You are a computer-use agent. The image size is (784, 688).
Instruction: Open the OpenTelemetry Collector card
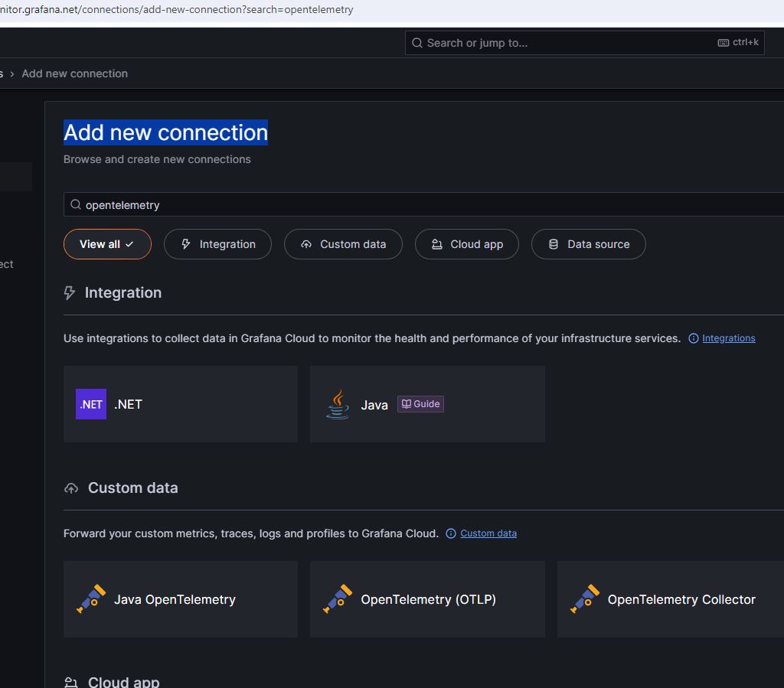coord(671,599)
